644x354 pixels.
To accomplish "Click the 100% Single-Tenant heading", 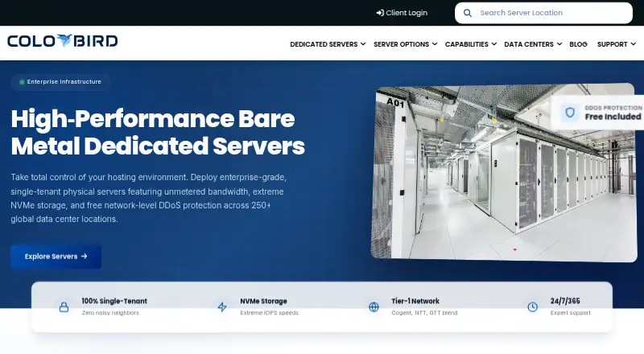I will [x=114, y=301].
